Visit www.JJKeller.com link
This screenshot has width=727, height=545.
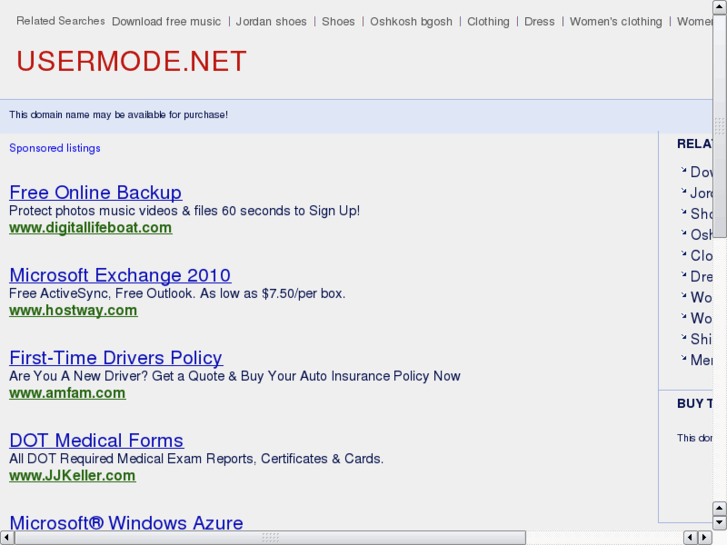click(72, 475)
